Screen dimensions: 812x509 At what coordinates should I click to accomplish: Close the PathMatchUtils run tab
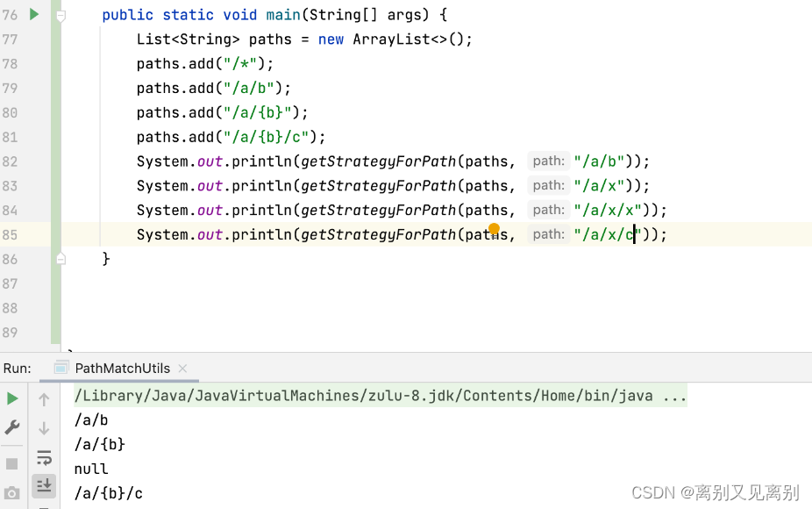182,368
